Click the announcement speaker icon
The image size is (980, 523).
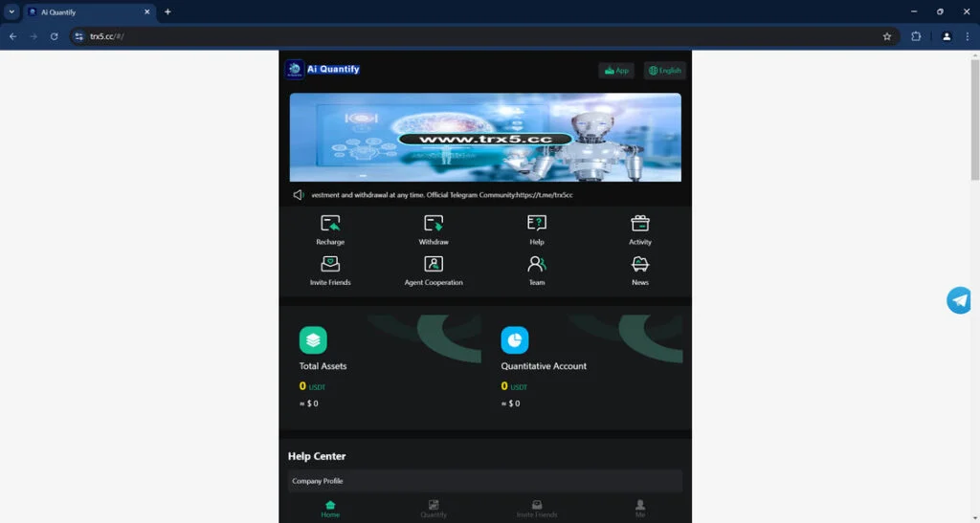(x=299, y=195)
